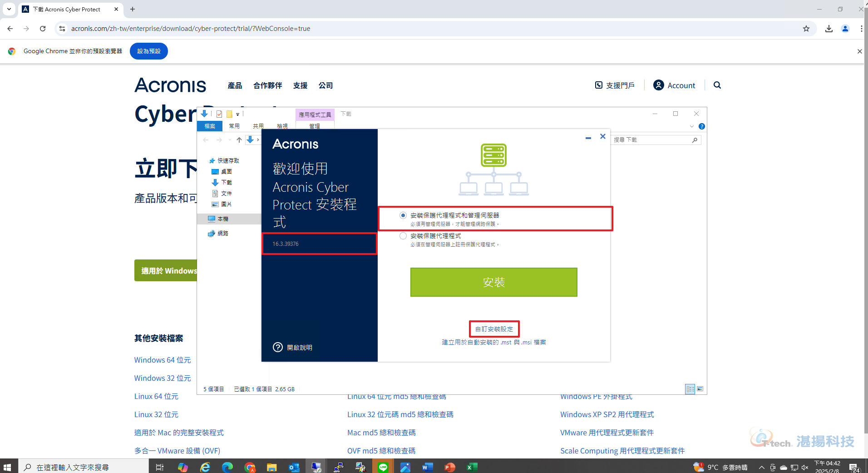Open the 產品 menu on Acronis site
Image resolution: width=868 pixels, height=473 pixels.
235,85
